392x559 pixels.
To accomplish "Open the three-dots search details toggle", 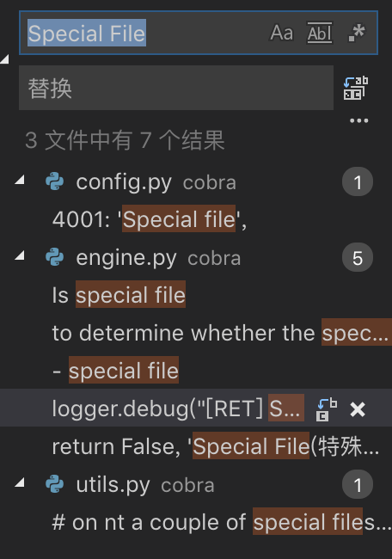I will click(358, 121).
